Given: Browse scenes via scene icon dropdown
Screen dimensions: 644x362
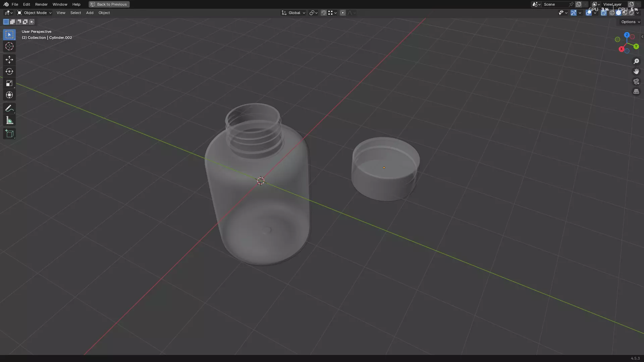Looking at the screenshot, I should (536, 4).
